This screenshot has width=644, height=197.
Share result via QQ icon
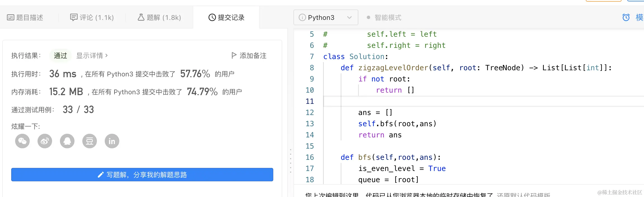click(x=67, y=141)
